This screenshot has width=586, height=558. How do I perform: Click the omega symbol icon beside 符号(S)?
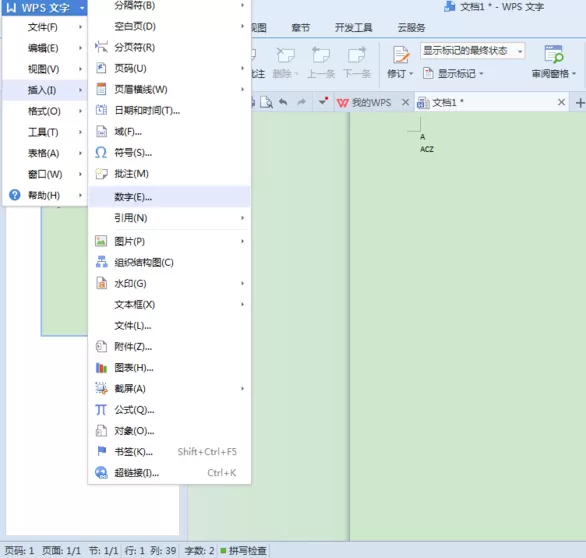tap(101, 152)
